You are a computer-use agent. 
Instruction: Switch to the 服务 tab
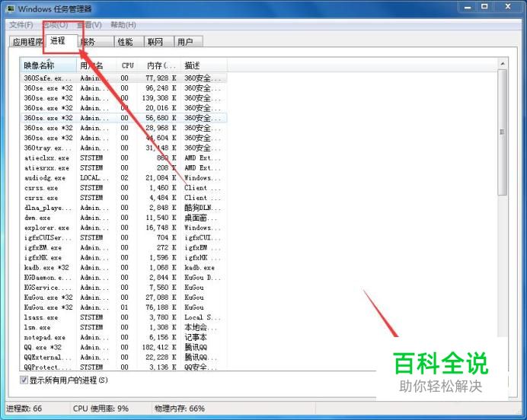pyautogui.click(x=96, y=42)
